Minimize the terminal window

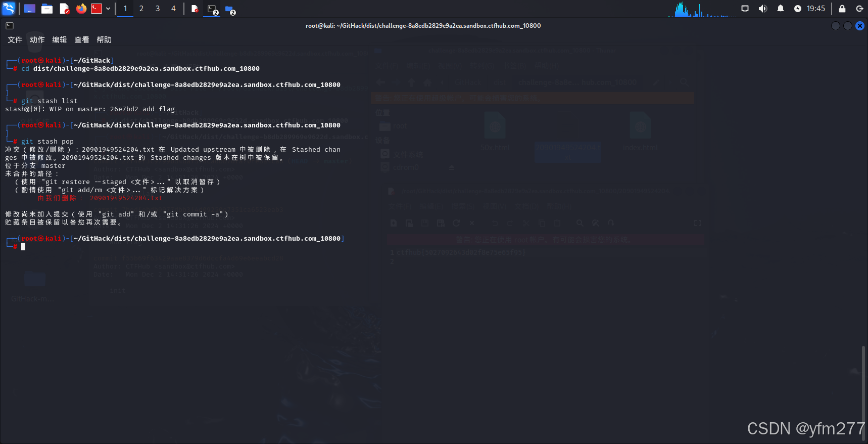pyautogui.click(x=836, y=26)
